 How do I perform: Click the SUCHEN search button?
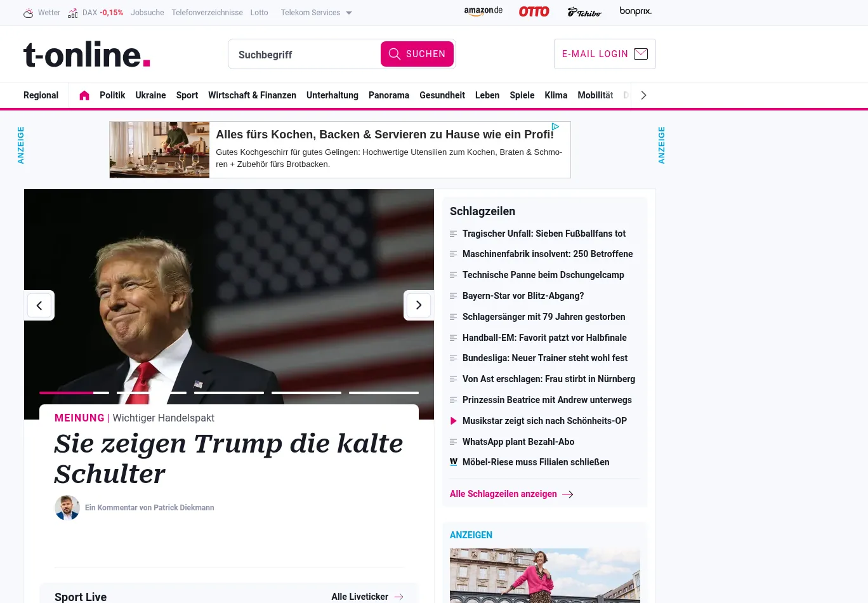click(x=417, y=54)
